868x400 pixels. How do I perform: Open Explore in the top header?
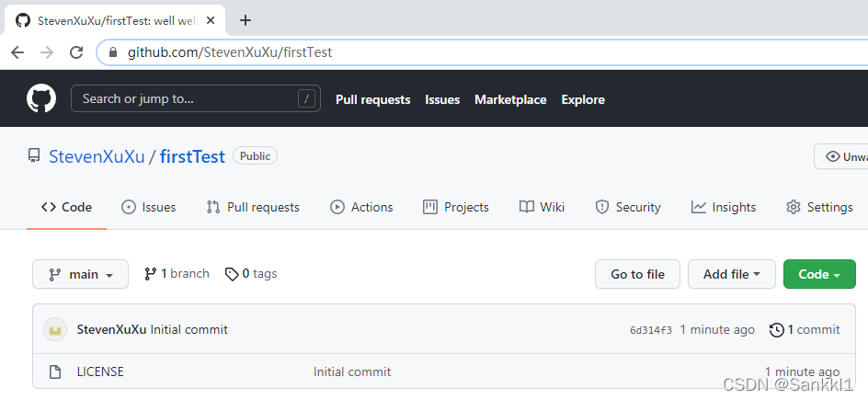tap(583, 99)
